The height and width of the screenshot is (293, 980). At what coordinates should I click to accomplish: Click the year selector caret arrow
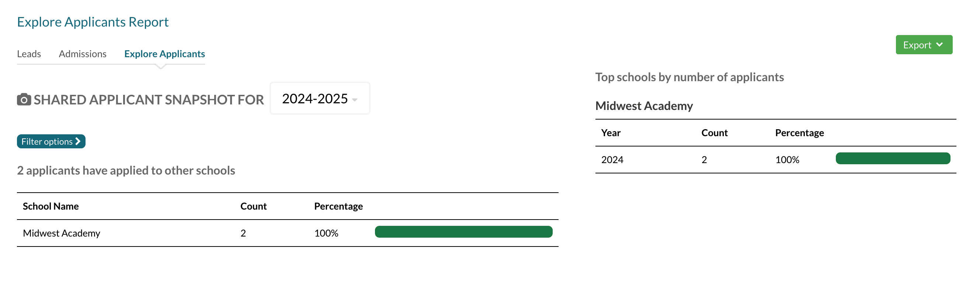(355, 100)
